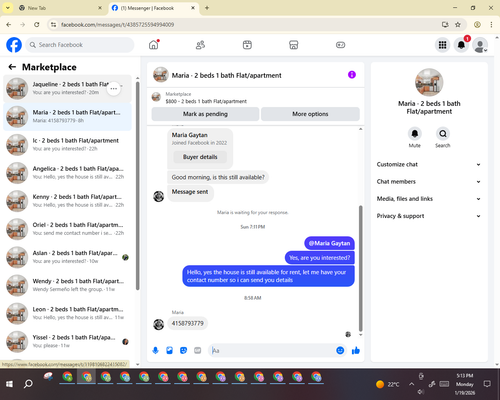Open the Marketplace icon in top navigation

pos(294,45)
